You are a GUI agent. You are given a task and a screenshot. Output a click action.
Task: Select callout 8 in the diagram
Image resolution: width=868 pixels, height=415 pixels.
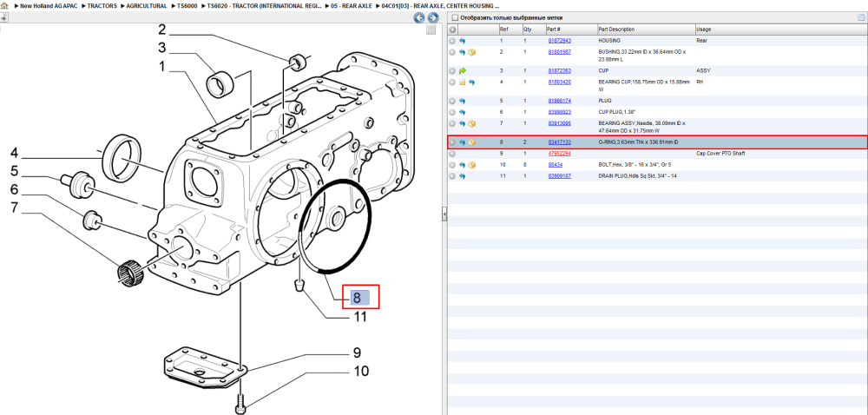pos(357,298)
